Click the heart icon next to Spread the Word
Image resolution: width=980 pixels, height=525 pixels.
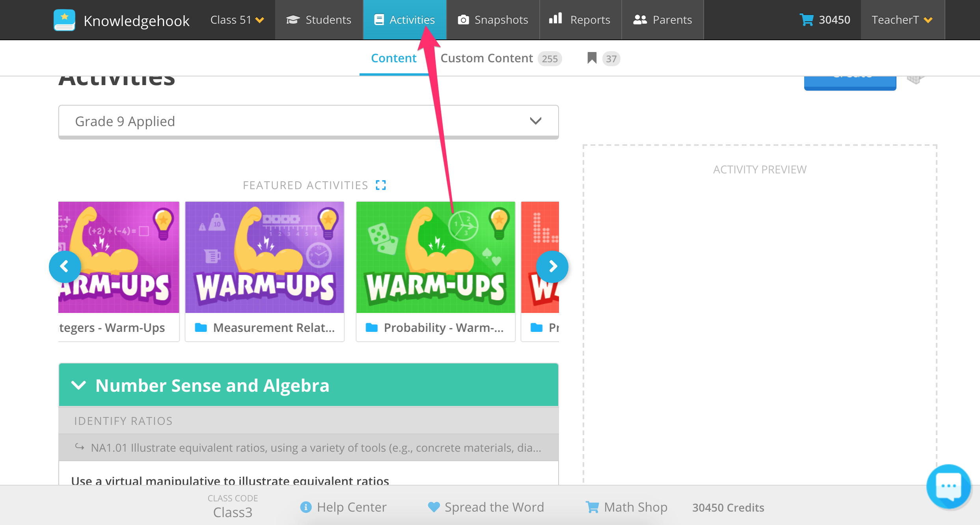(434, 507)
